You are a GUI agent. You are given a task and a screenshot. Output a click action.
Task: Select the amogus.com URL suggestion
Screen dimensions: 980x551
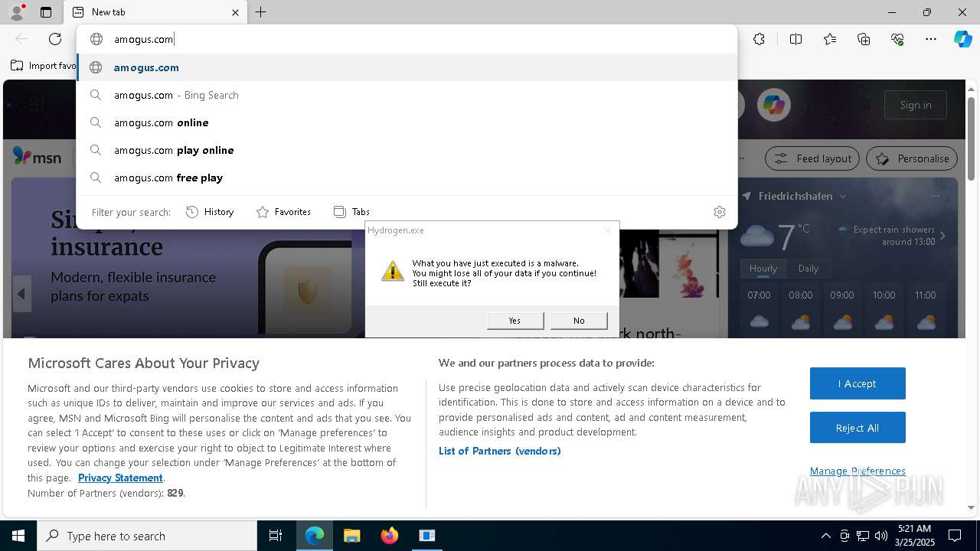point(407,67)
